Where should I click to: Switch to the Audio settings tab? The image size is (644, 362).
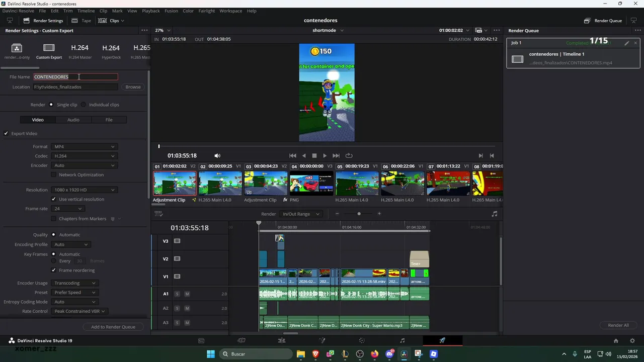tap(73, 120)
